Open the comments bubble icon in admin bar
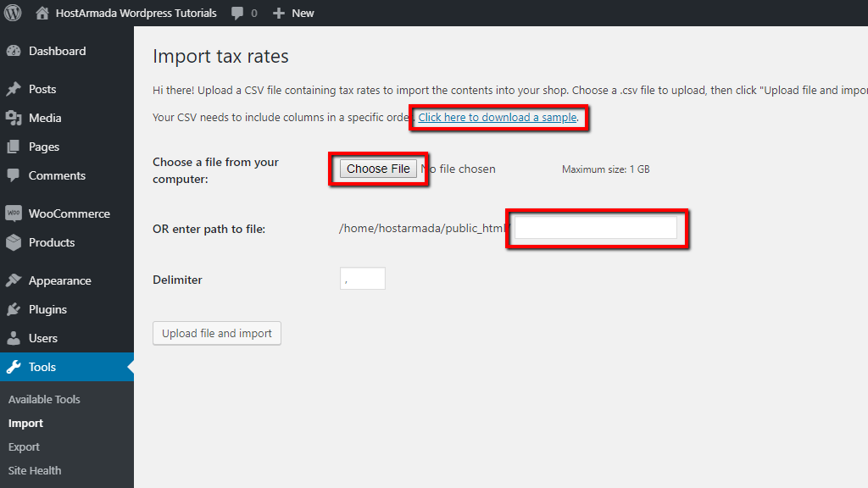The width and height of the screenshot is (868, 488). [238, 13]
